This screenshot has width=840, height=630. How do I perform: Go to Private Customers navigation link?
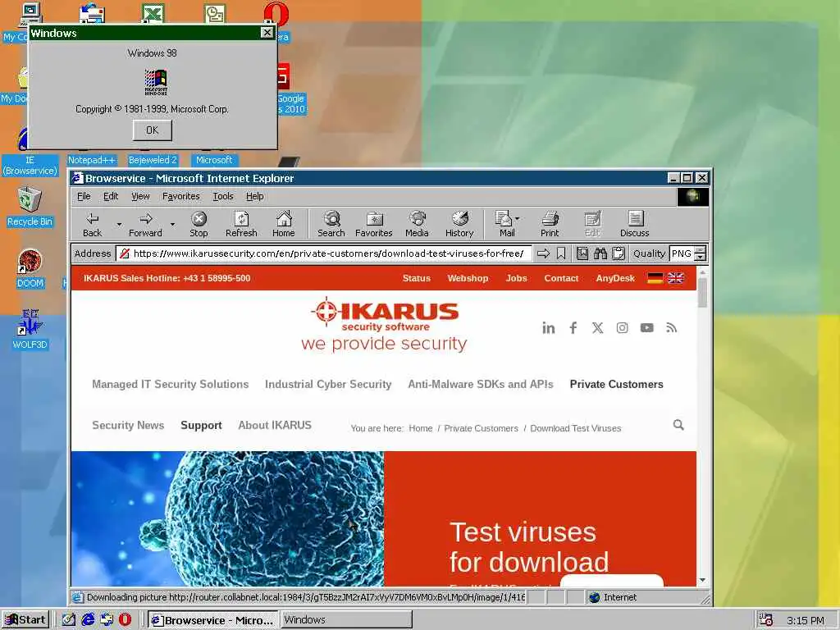(617, 384)
